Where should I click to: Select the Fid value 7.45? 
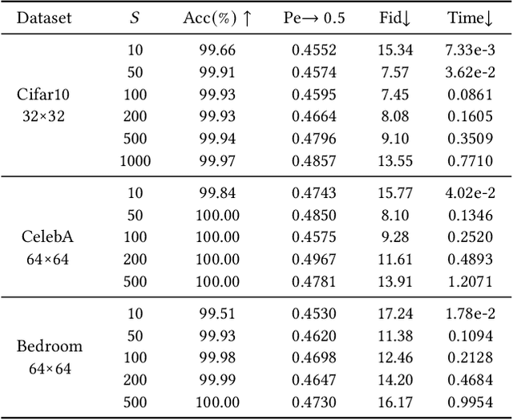click(x=394, y=95)
